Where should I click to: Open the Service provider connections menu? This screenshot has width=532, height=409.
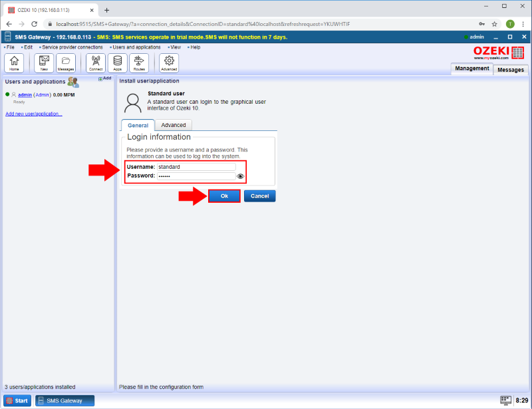click(71, 47)
